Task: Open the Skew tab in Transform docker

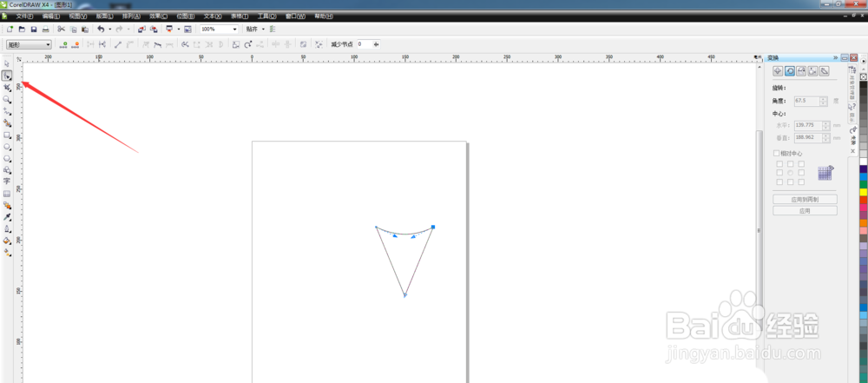Action: click(x=825, y=71)
